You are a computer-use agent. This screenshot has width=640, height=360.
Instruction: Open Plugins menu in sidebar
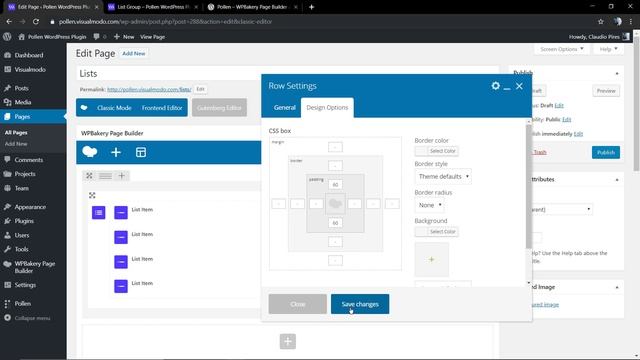(x=24, y=221)
